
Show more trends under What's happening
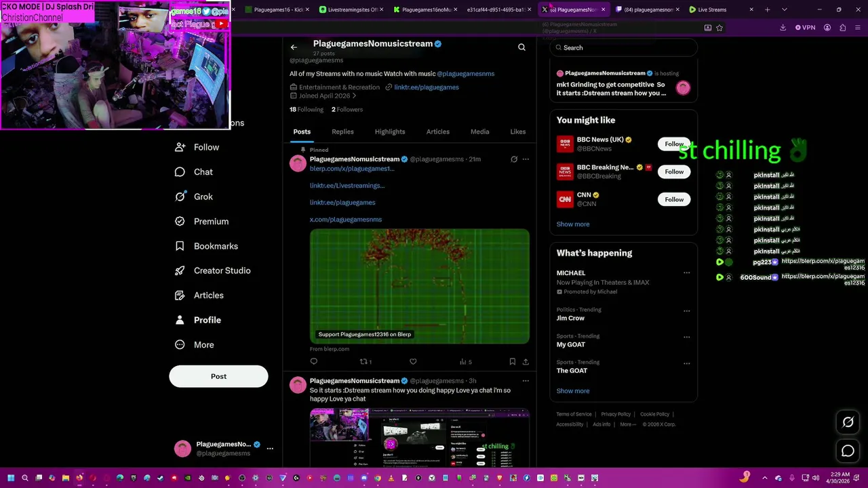coord(573,391)
